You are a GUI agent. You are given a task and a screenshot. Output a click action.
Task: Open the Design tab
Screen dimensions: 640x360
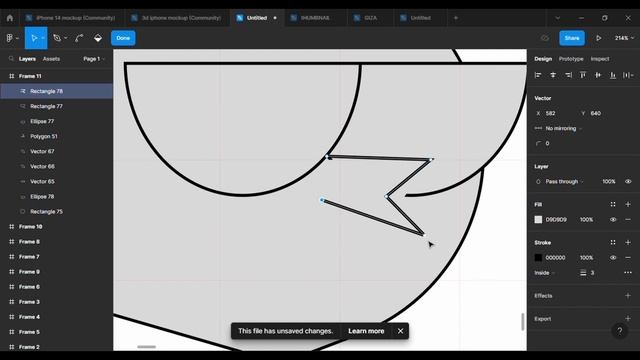tap(543, 59)
